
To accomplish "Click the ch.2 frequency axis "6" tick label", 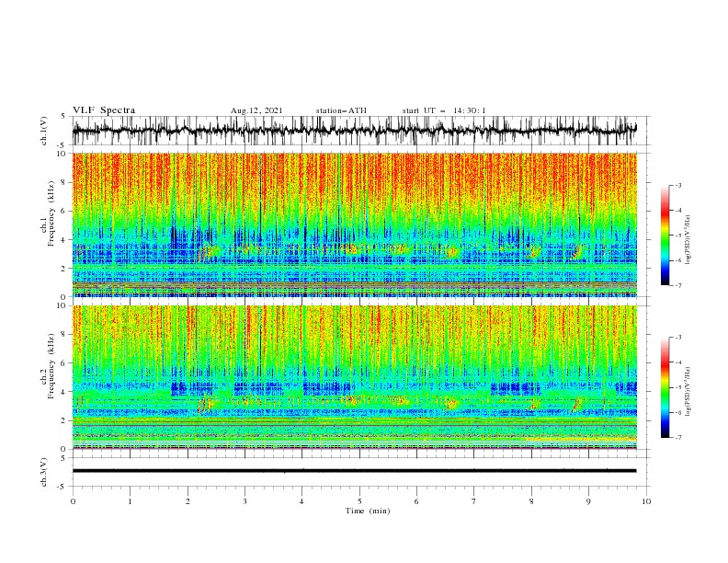I will [x=65, y=362].
